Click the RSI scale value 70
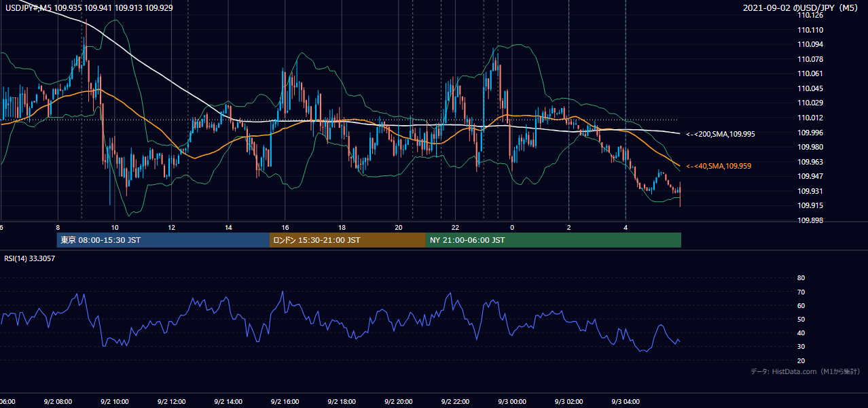Image resolution: width=868 pixels, height=408 pixels. 801,292
